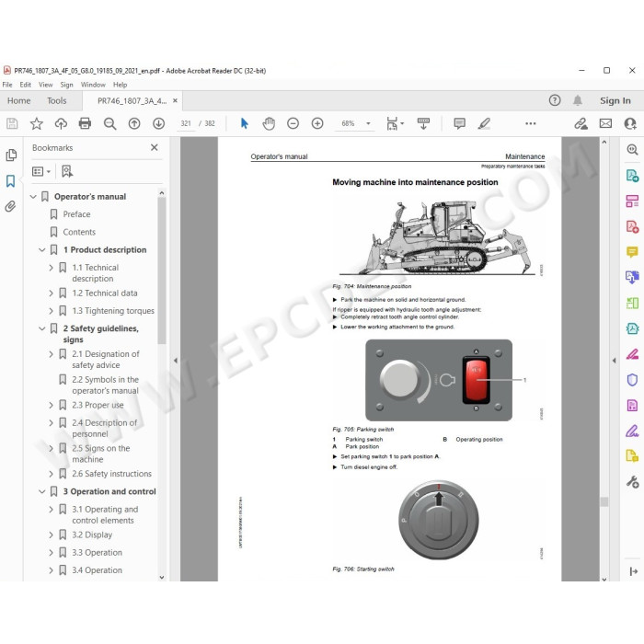Open bookmarks options dropdown menu
The width and height of the screenshot is (644, 644).
pyautogui.click(x=41, y=171)
